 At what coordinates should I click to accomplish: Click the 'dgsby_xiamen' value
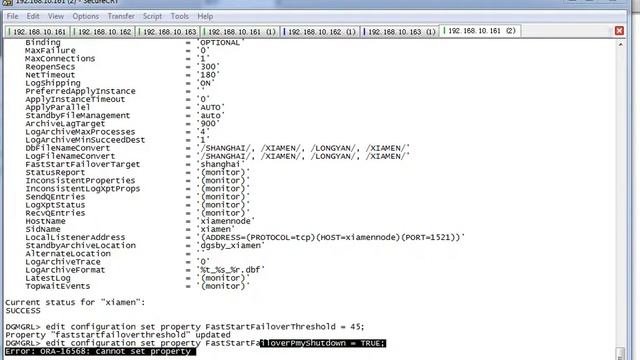click(231, 245)
